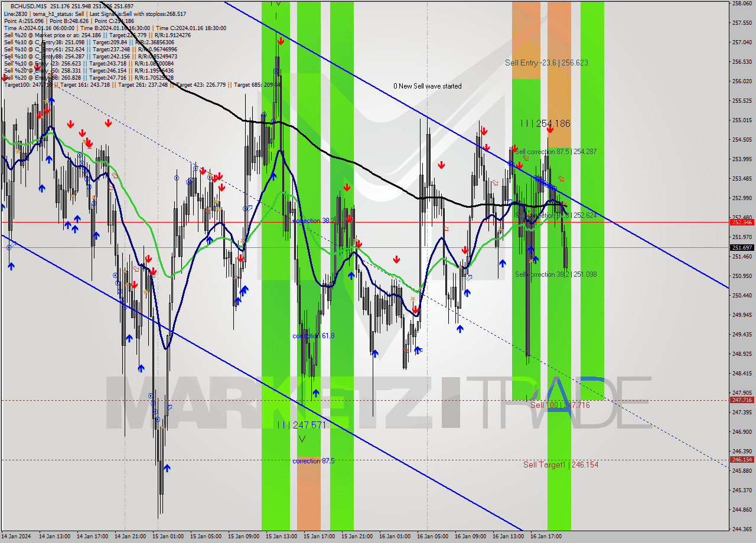Click the current price tag 251.697
Viewport: 756px width, 543px height.
(742, 247)
